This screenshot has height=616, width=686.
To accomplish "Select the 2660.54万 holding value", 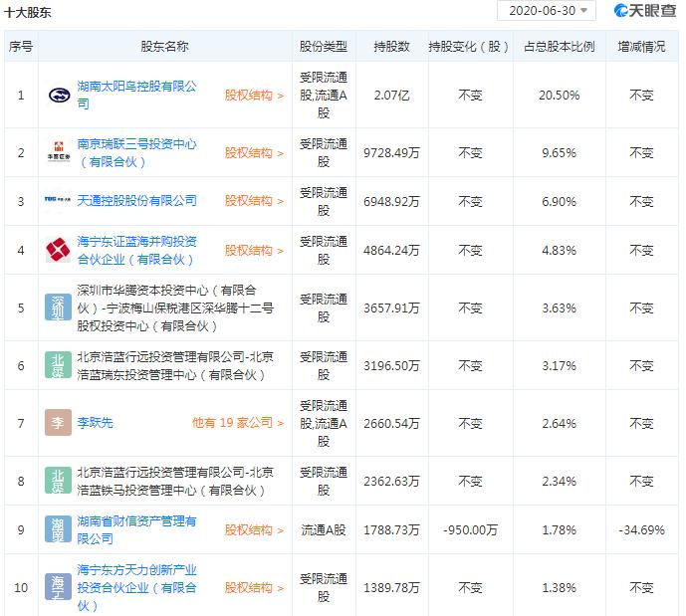I will click(x=391, y=424).
